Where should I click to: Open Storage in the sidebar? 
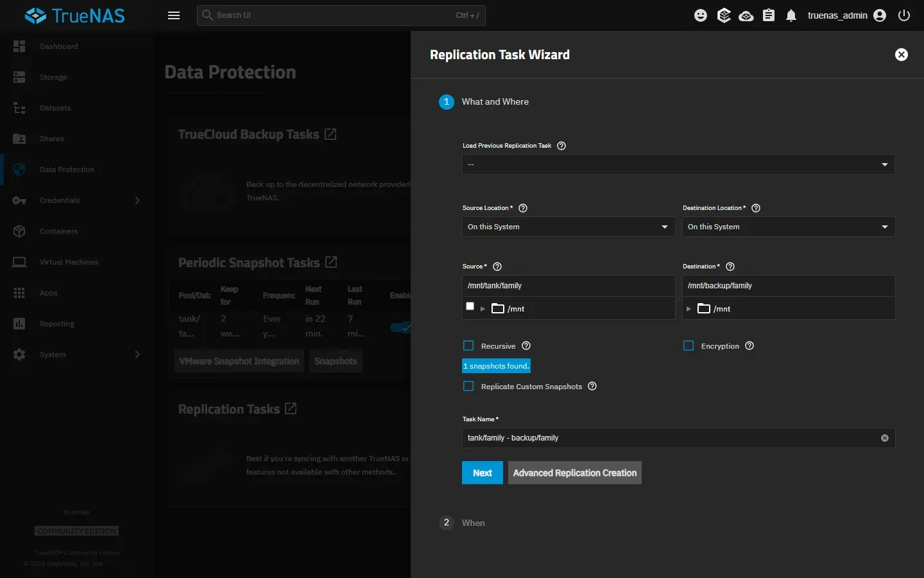pyautogui.click(x=77, y=77)
